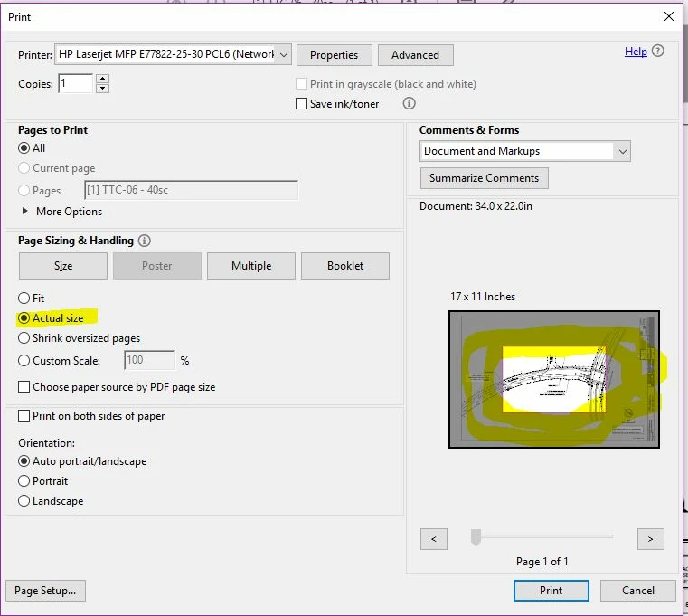Screen dimensions: 688x616
Task: Select the Current page radio button
Action: point(24,168)
